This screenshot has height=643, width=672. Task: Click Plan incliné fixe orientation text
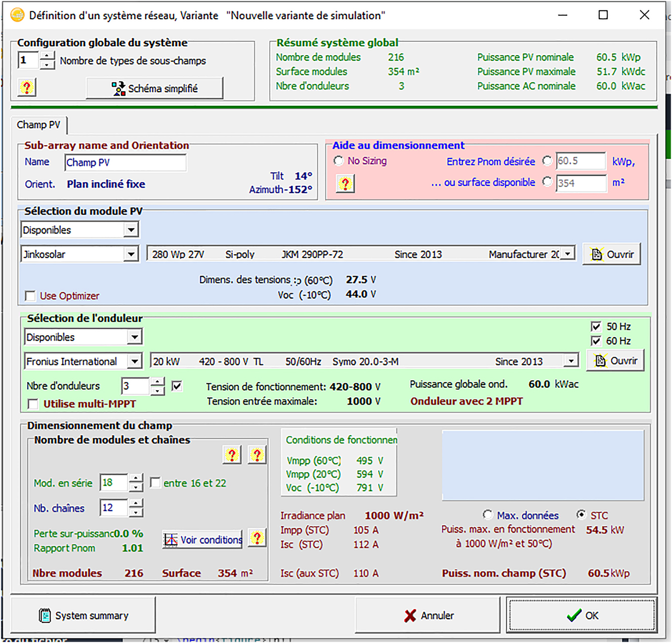point(106,184)
